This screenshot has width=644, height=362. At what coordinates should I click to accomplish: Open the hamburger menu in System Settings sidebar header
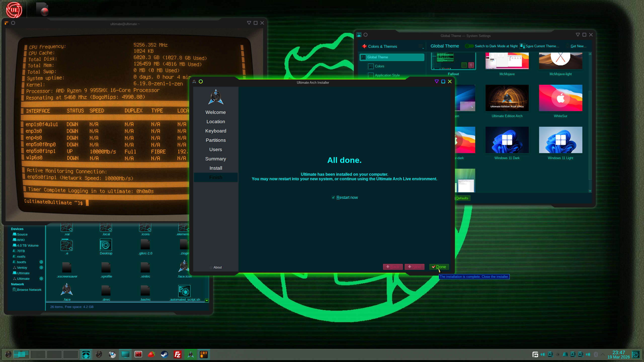[x=421, y=46]
